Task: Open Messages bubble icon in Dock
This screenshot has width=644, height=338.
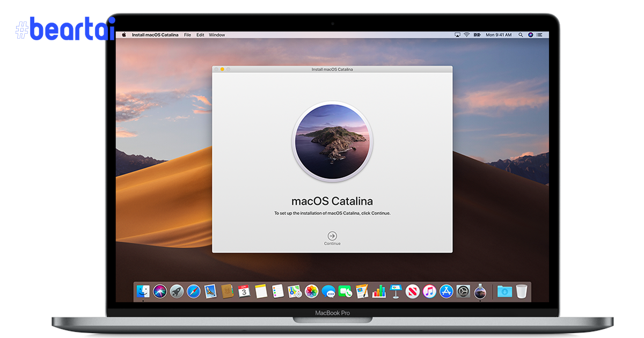Action: click(328, 291)
